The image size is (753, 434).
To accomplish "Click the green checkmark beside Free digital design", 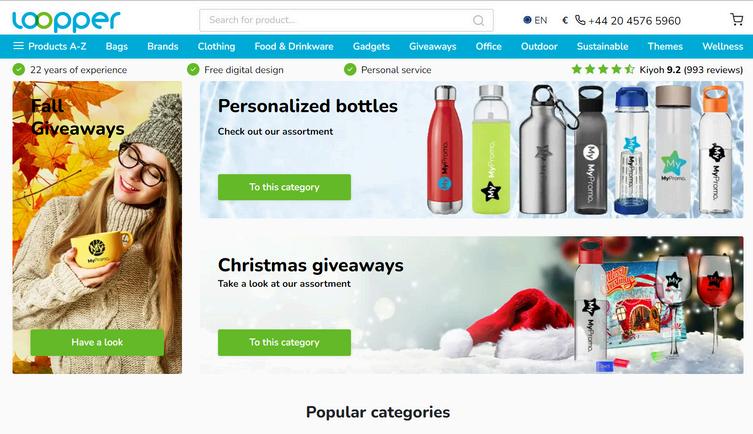I will coord(193,70).
